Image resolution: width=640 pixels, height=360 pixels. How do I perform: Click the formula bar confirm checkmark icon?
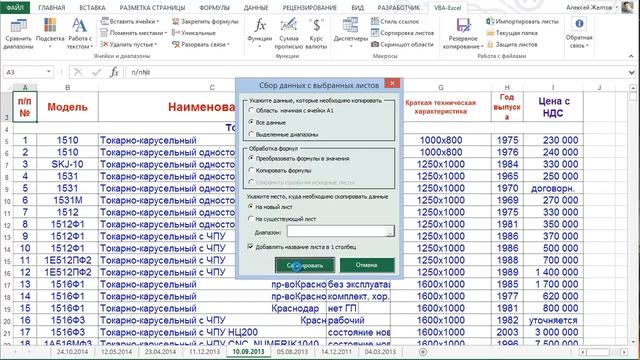[x=96, y=72]
